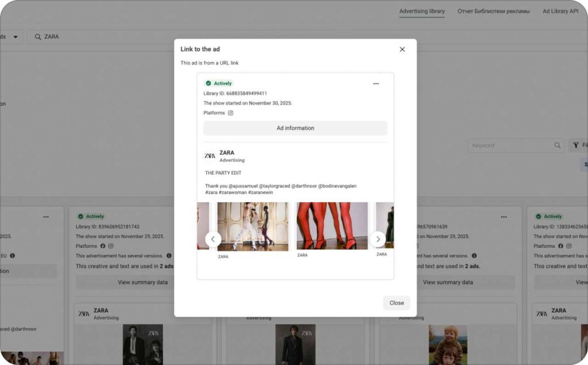Switch to the Advertising library tab

422,11
